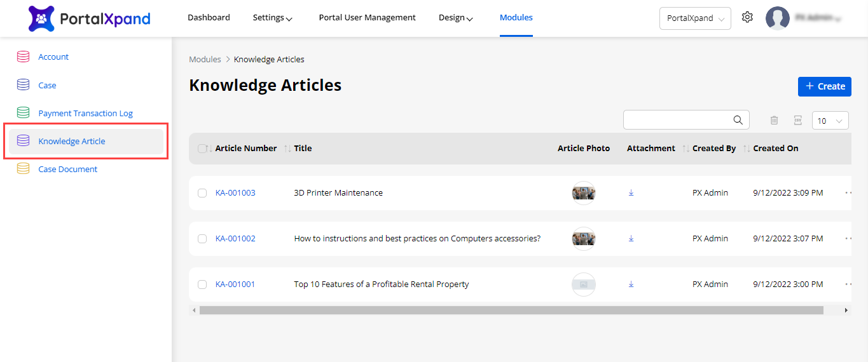868x362 pixels.
Task: Open the Dashboard menu item
Action: (x=209, y=18)
